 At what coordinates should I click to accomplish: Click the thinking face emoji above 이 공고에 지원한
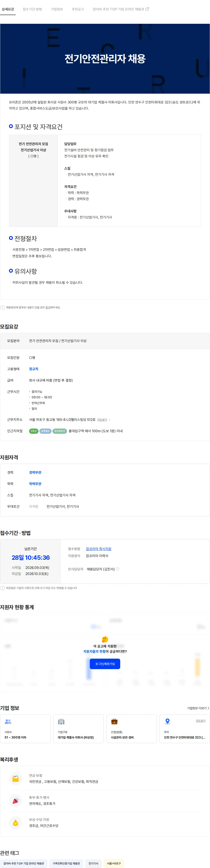tap(105, 639)
